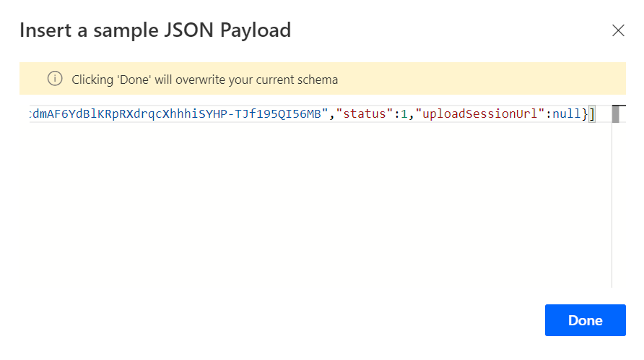Viewport: 644px width, 360px height.
Task: Click the closing curly brace in the JSON
Action: click(585, 114)
